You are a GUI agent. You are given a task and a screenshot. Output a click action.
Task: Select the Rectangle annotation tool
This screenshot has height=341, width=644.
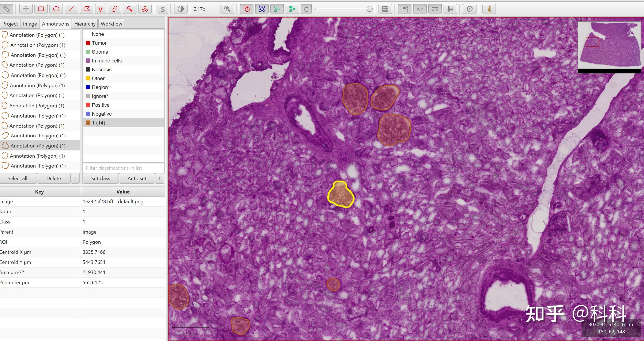[x=41, y=9]
